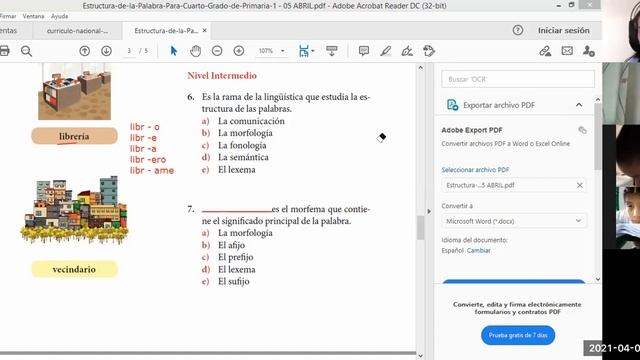Viewport: 640px width, 360px height.
Task: Click the Buscar 'OCR' search field
Action: (x=518, y=79)
